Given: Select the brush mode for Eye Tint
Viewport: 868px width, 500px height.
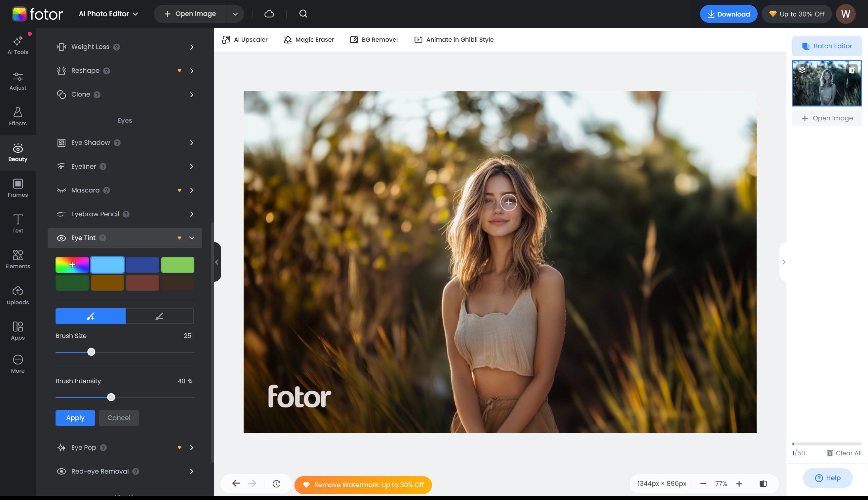Looking at the screenshot, I should [x=90, y=316].
